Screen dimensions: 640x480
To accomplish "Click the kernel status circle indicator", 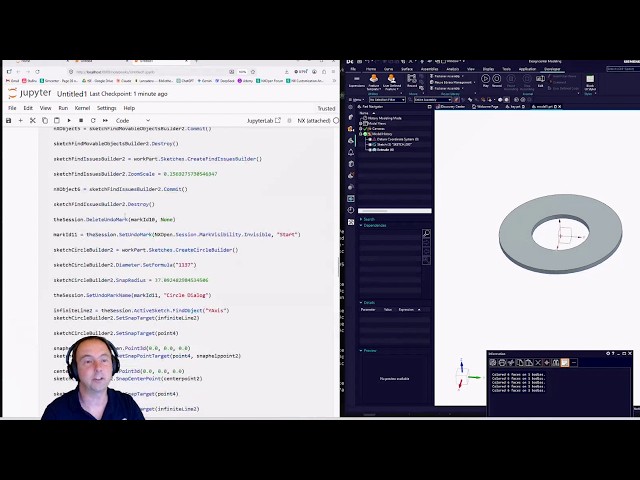I will coord(336,120).
